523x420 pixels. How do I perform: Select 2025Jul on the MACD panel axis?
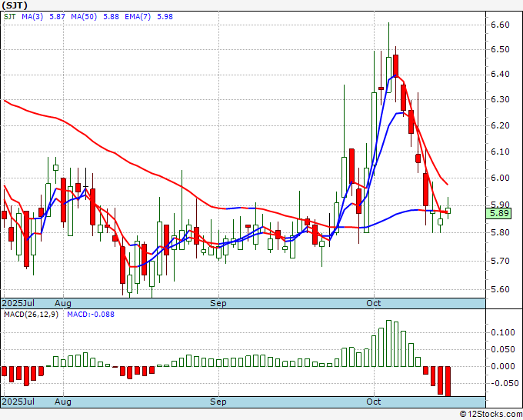click(x=18, y=402)
